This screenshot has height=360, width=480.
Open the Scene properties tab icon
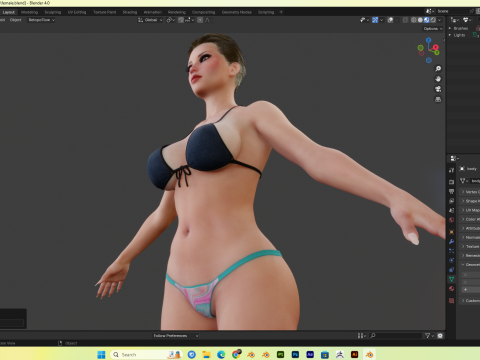click(x=451, y=210)
